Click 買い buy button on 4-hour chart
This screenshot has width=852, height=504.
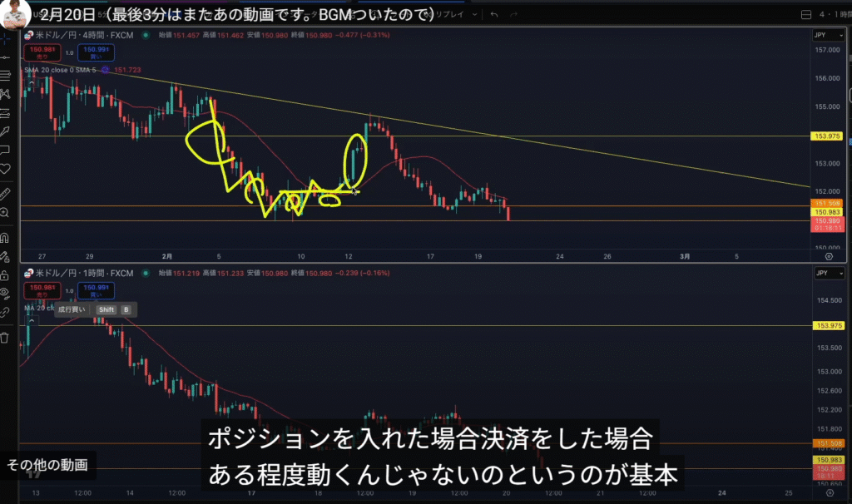(x=97, y=52)
